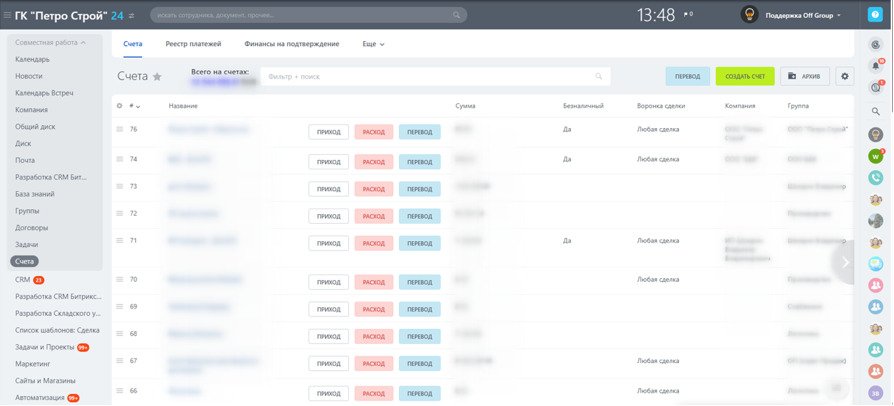Image resolution: width=894 pixels, height=406 pixels.
Task: Click the blue help question mark icon
Action: [875, 15]
